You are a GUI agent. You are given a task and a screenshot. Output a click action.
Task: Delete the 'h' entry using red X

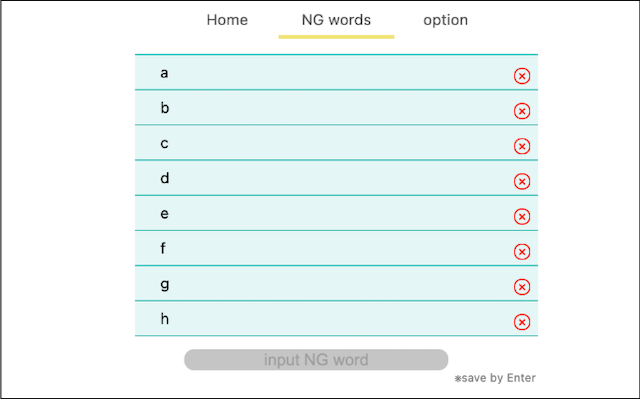point(522,322)
